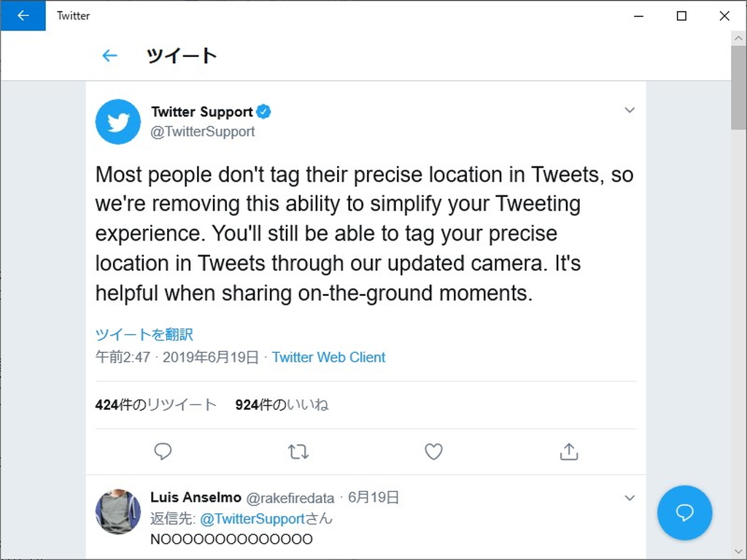Click the verified badge beside Twitter Support
The height and width of the screenshot is (560, 747).
click(263, 111)
